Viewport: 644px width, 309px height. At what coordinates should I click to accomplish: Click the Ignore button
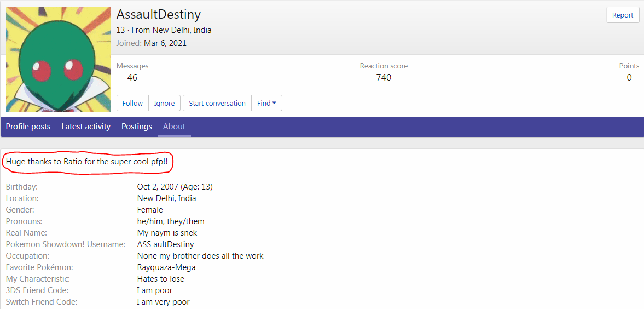coord(164,103)
